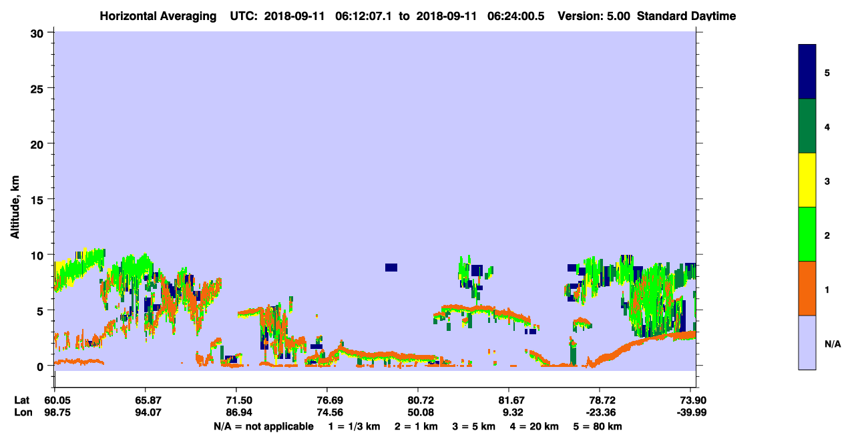
Task: Click the 'Lat' row label
Action: [x=22, y=400]
